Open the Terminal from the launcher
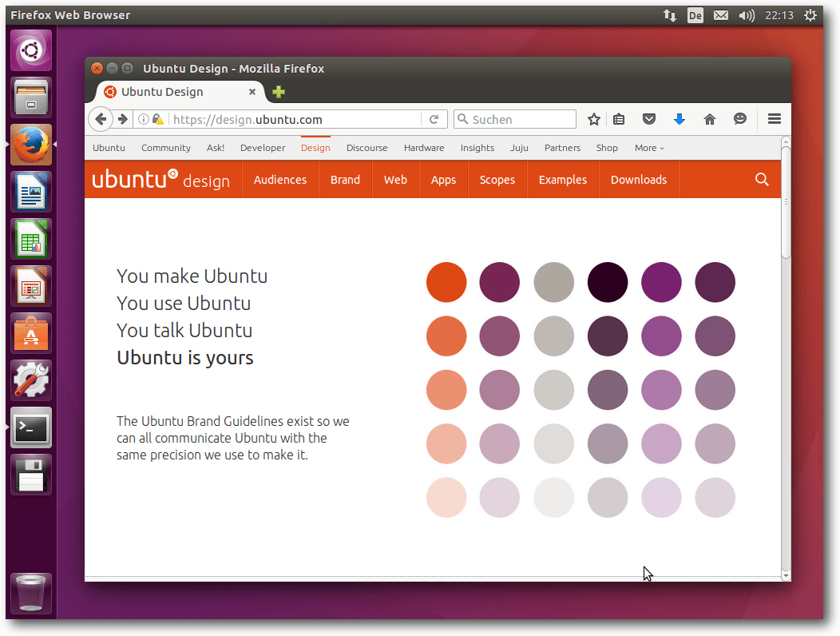The width and height of the screenshot is (840, 636). [31, 427]
